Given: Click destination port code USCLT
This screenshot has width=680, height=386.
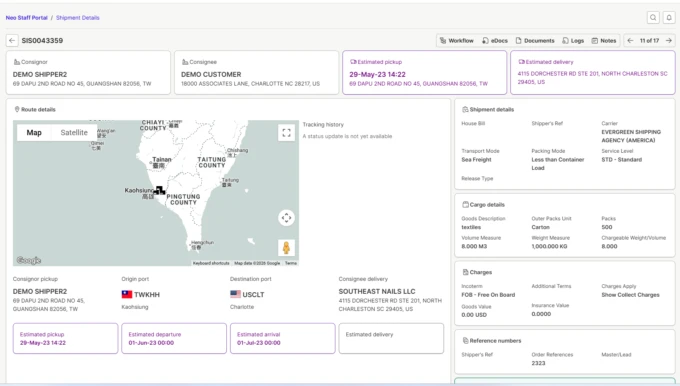Looking at the screenshot, I should pyautogui.click(x=253, y=294).
